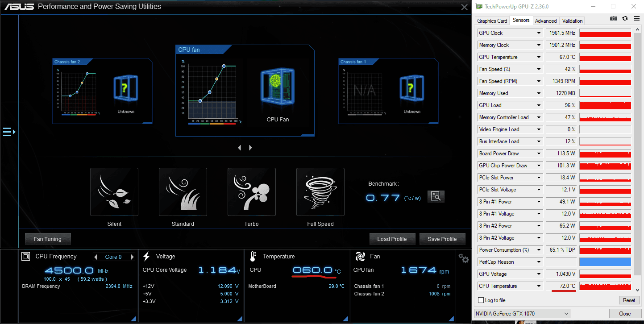Image resolution: width=644 pixels, height=324 pixels.
Task: Expand the Fan panel corner arrow
Action: [452, 318]
